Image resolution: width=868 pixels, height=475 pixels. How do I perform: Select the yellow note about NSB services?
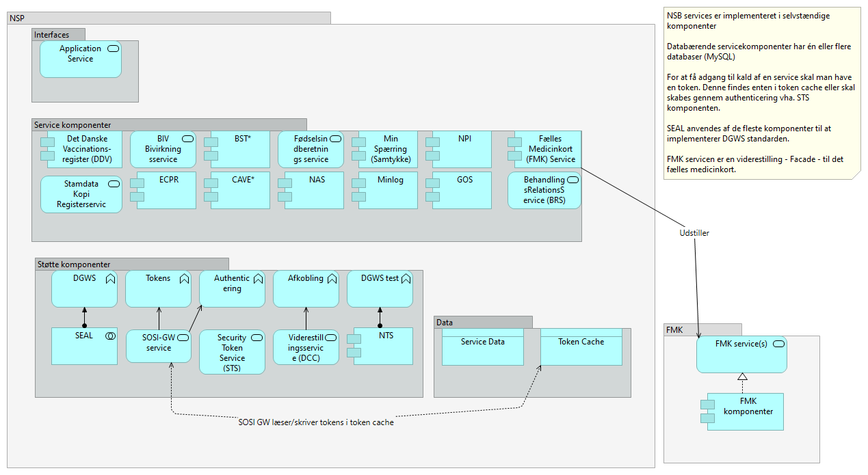pos(761,93)
